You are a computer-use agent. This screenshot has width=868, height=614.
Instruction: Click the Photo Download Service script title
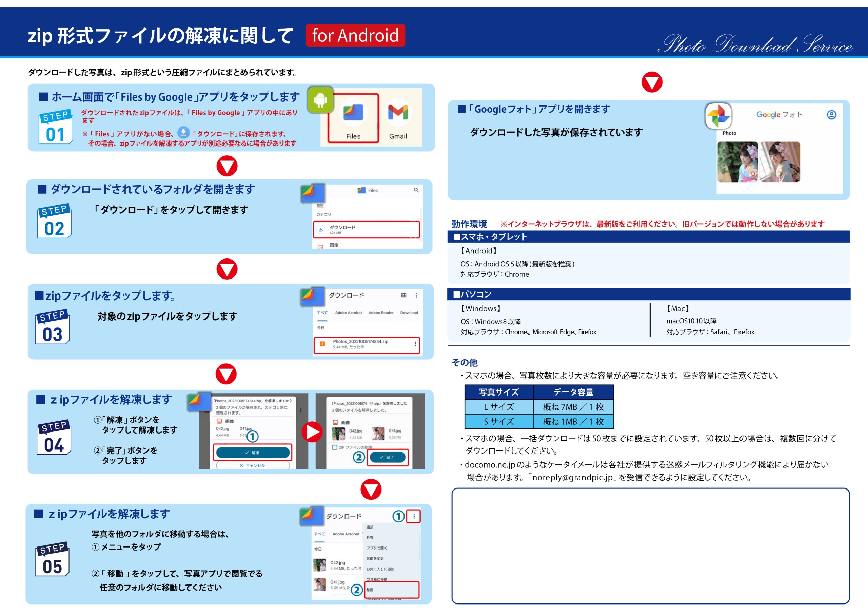tap(755, 43)
